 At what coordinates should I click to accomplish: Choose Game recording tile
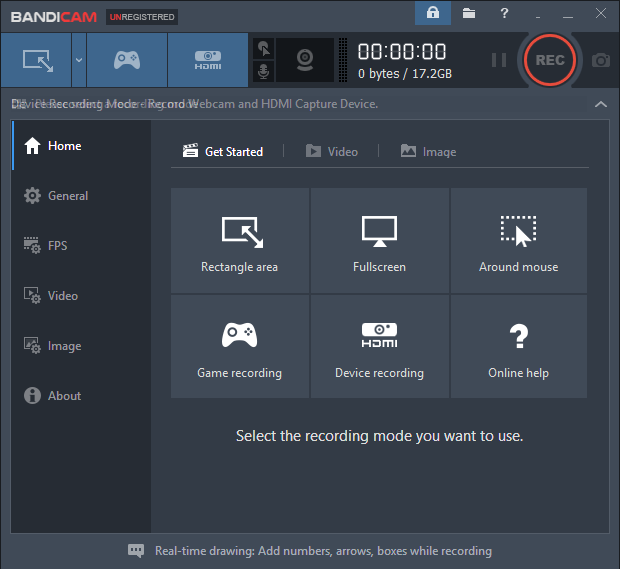240,346
